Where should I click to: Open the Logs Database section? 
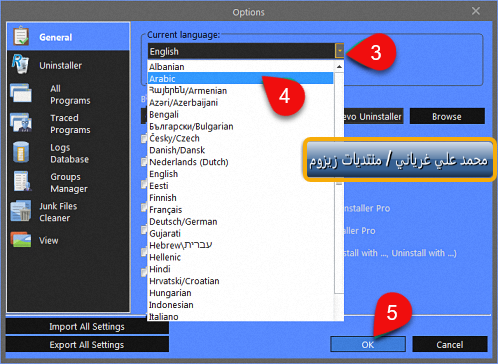point(69,153)
